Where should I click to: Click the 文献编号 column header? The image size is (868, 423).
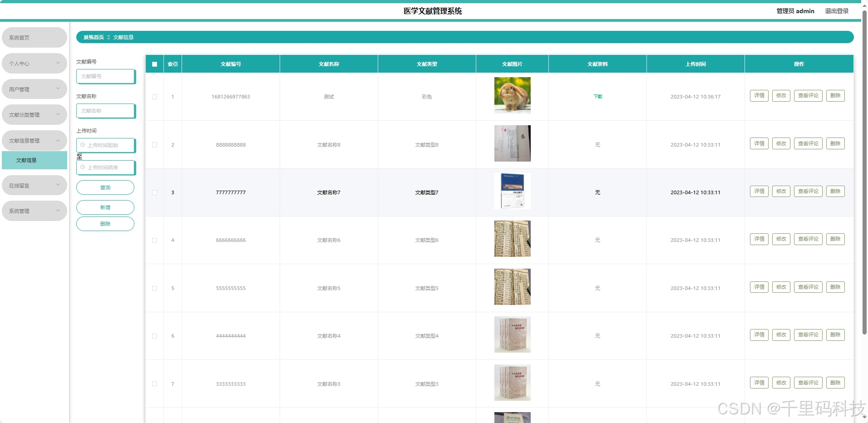[x=231, y=64]
